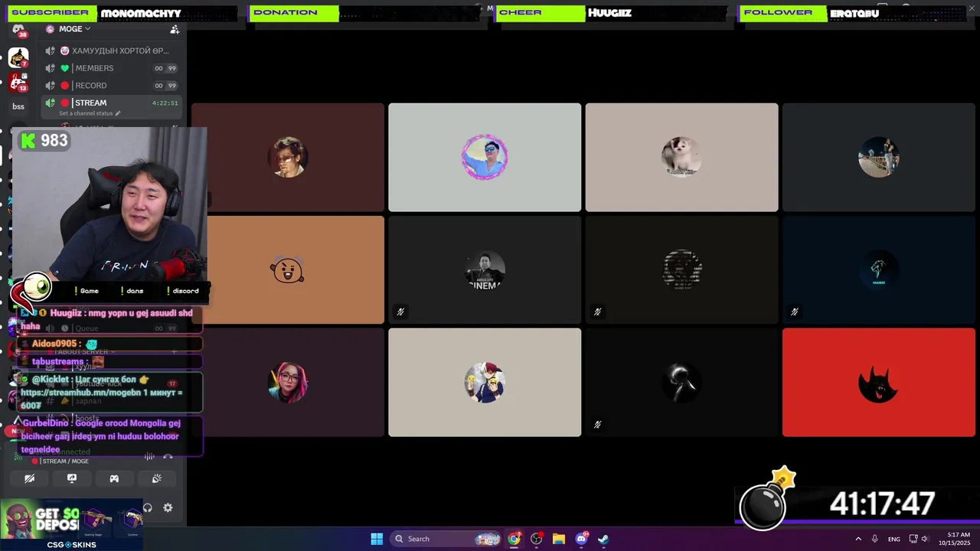980x551 pixels.
Task: Open Discord user settings gear
Action: point(168,507)
